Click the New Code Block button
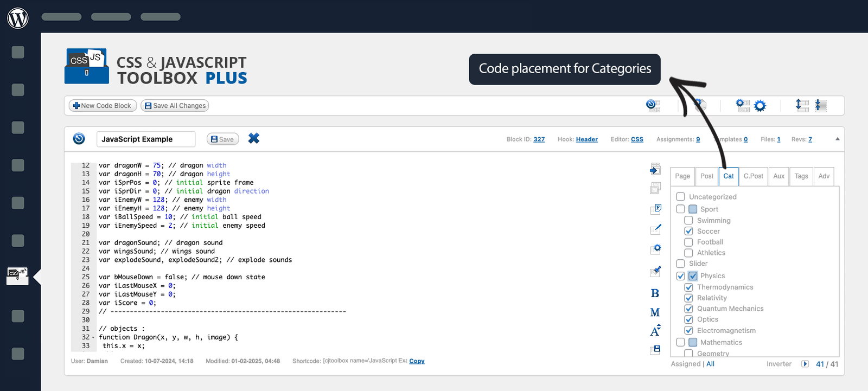This screenshot has height=391, width=868. (103, 106)
